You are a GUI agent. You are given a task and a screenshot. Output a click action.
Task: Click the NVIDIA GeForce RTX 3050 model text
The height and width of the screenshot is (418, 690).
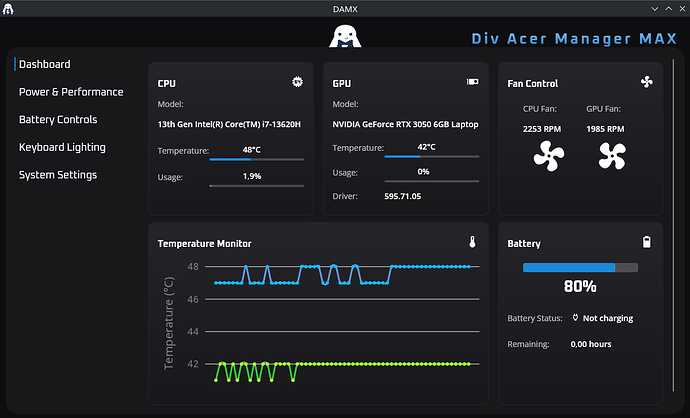tap(405, 125)
